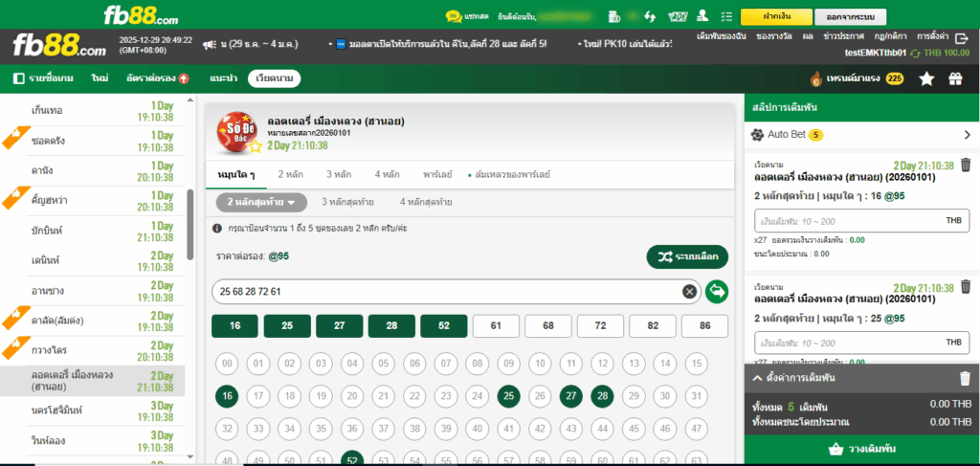Open the favorites star icon
Image resolution: width=980 pixels, height=466 pixels.
(926, 78)
